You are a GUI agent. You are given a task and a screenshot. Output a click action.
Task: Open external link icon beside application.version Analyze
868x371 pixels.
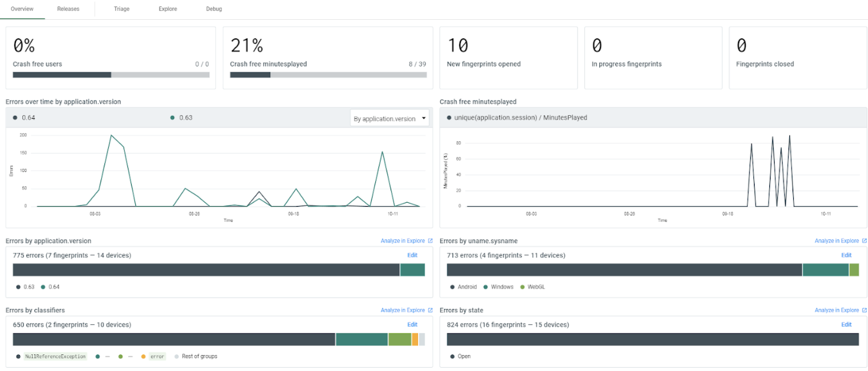point(430,241)
